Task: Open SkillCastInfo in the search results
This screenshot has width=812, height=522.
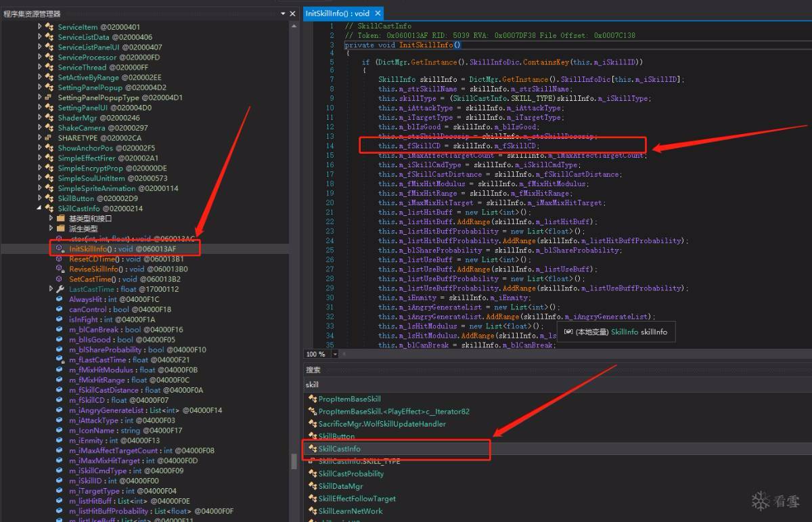Action: tap(339, 449)
